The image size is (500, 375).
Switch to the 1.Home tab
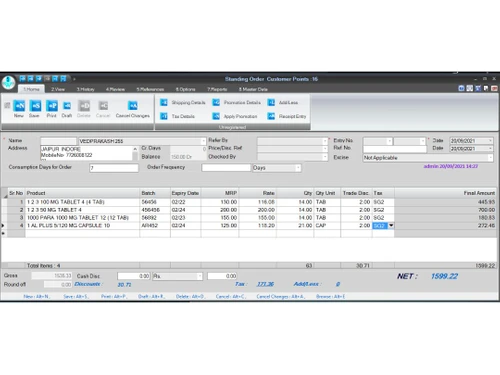[x=31, y=89]
